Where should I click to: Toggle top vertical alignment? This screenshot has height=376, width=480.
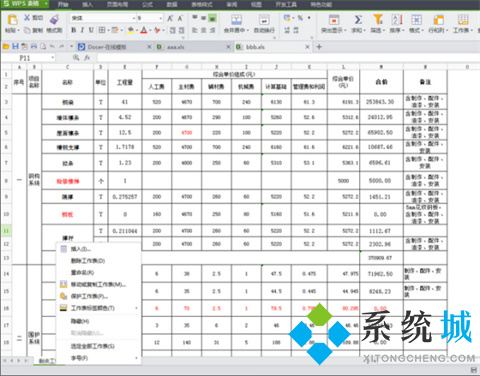pos(195,18)
